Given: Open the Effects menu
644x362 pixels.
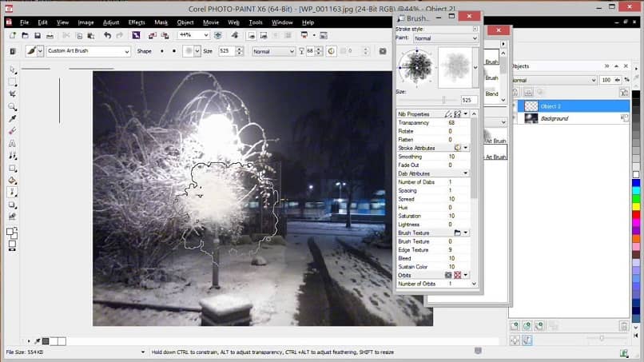Looking at the screenshot, I should point(137,22).
